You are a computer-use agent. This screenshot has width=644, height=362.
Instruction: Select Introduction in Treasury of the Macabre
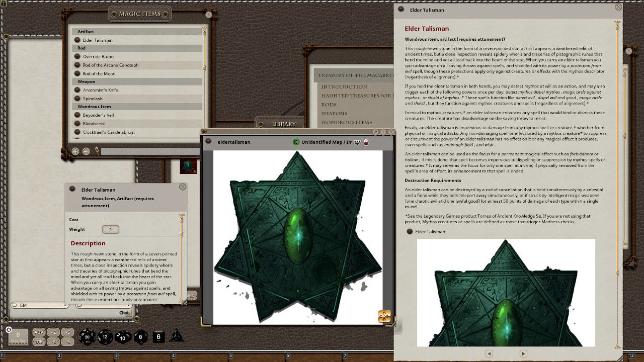coord(344,86)
